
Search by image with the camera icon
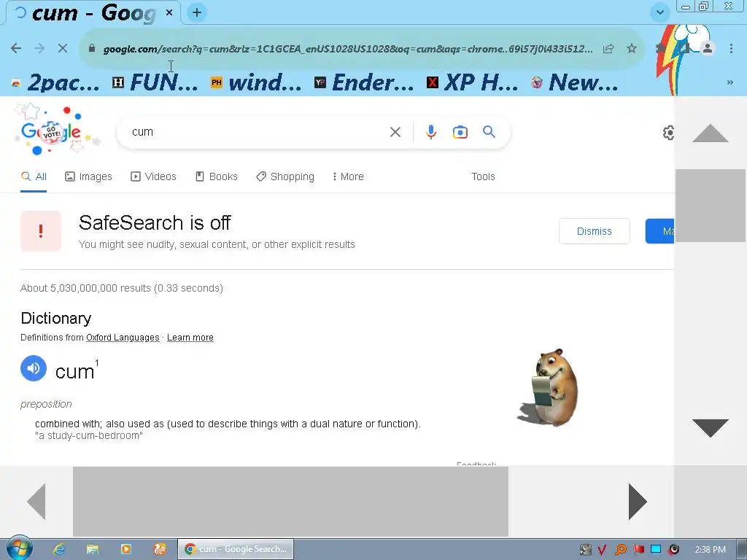pos(460,132)
